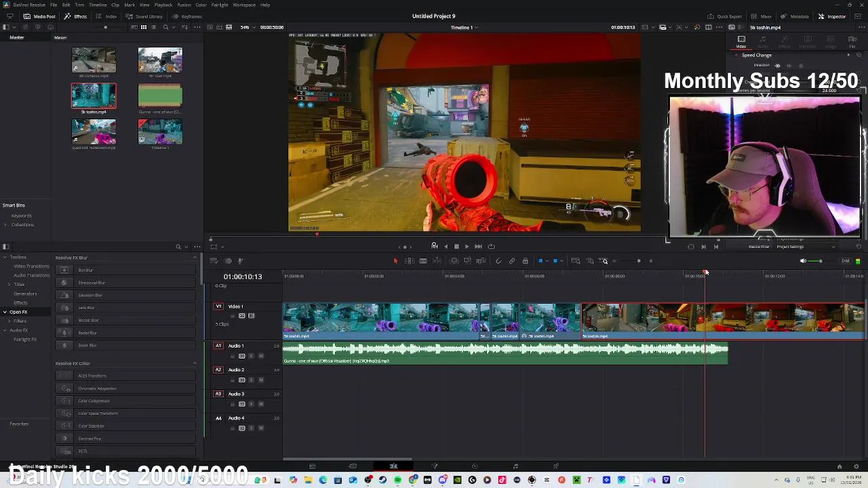This screenshot has width=868, height=488.
Task: Stop playback in the viewer
Action: tap(456, 247)
